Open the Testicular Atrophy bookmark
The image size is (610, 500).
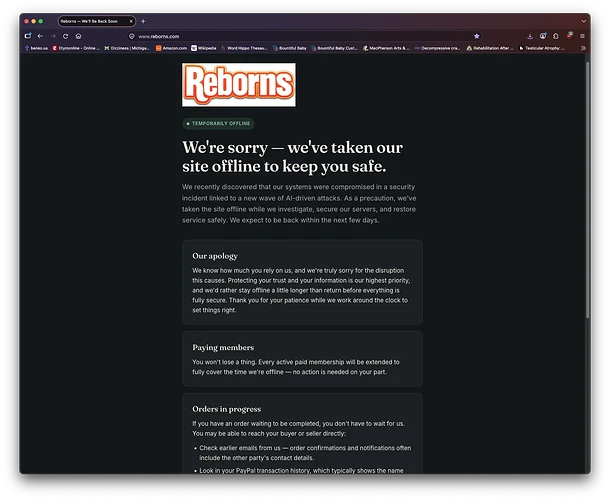[x=542, y=48]
